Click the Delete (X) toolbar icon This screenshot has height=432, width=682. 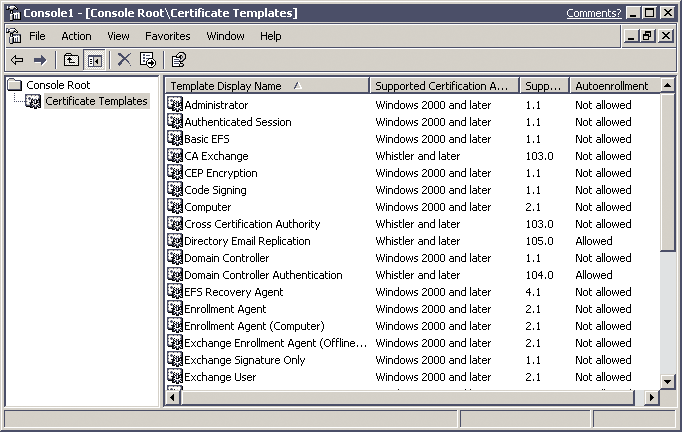(x=124, y=60)
